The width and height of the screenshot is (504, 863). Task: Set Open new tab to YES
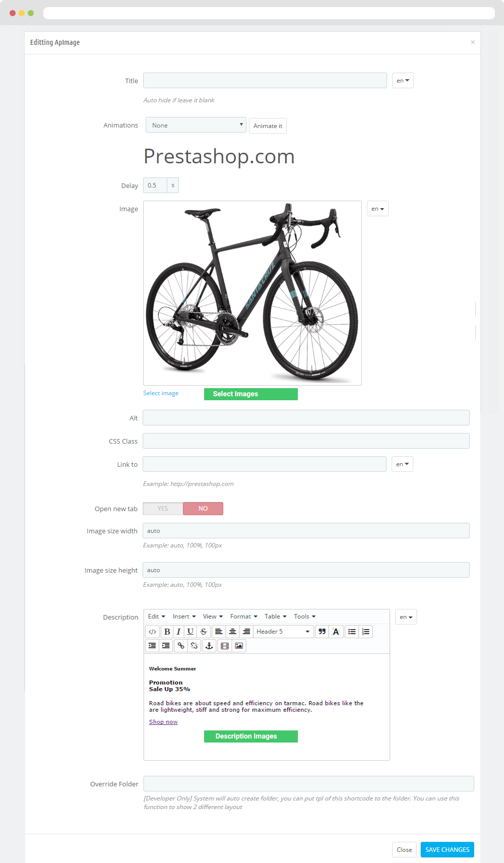(x=163, y=509)
